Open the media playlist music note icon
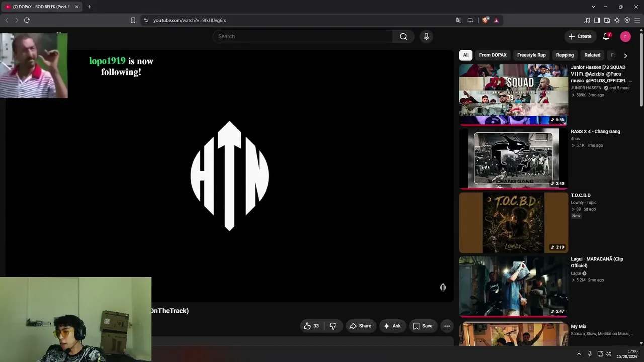 [587, 20]
